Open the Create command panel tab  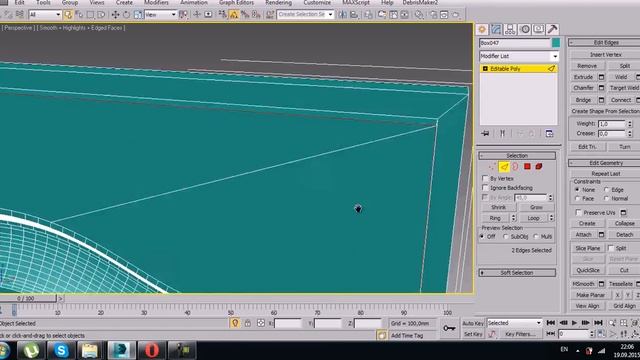(x=482, y=29)
